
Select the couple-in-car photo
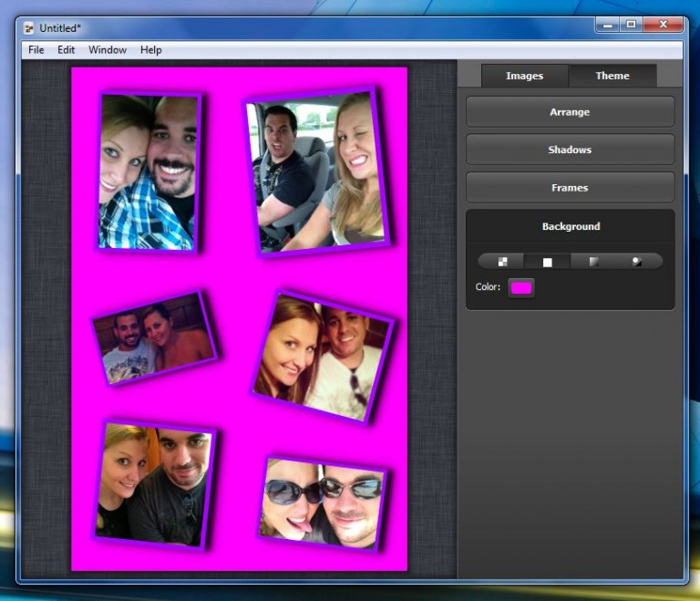[x=317, y=172]
